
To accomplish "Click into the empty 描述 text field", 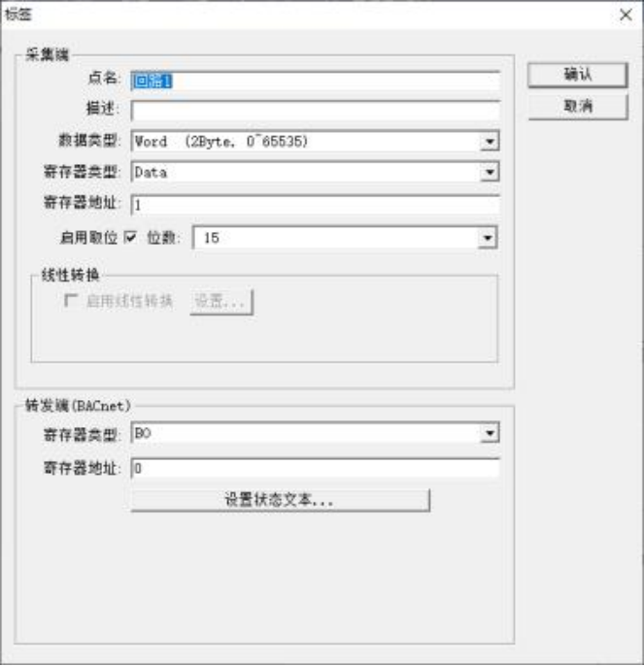I will (x=315, y=111).
